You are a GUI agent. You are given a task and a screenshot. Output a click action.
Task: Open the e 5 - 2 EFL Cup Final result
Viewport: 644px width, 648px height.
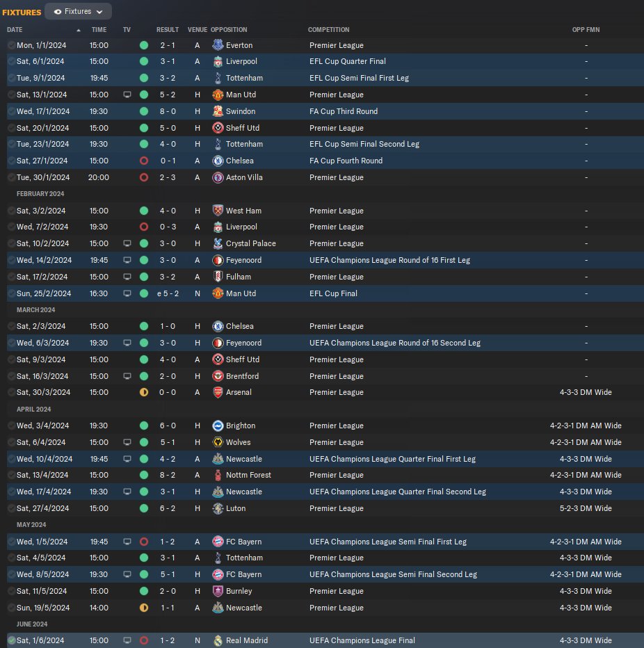[168, 293]
